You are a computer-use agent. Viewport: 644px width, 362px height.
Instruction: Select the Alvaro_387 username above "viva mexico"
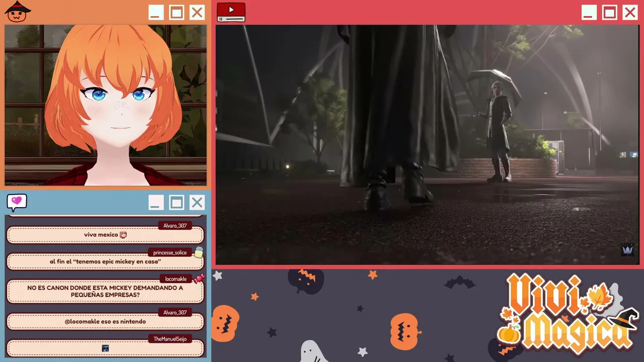(175, 226)
